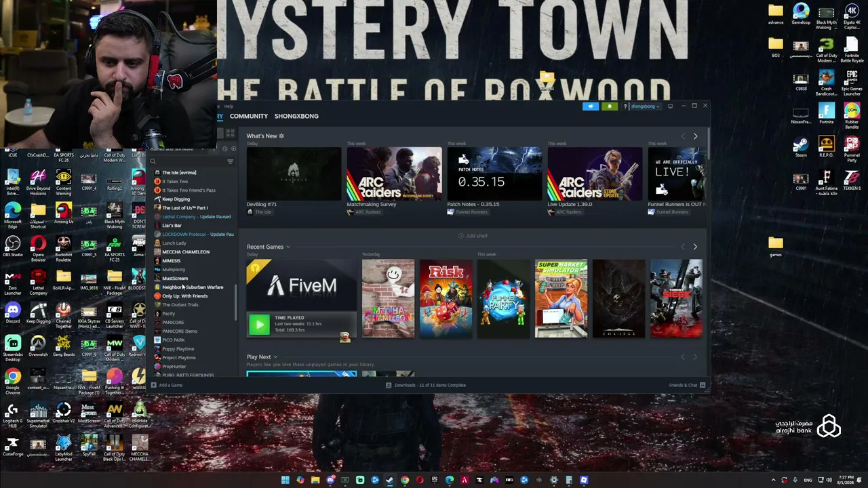Open TEKKEN 8 desktop shortcut
868x488 pixels.
pos(852,180)
